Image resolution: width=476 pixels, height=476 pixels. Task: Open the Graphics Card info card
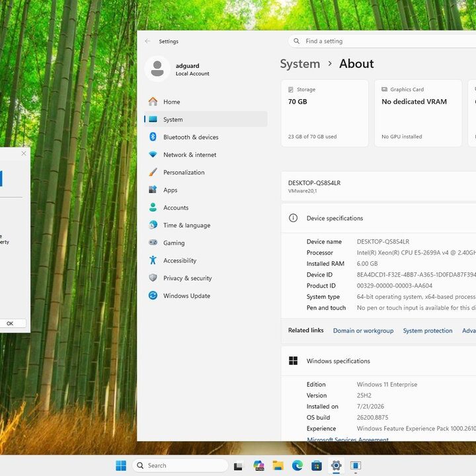pos(418,113)
